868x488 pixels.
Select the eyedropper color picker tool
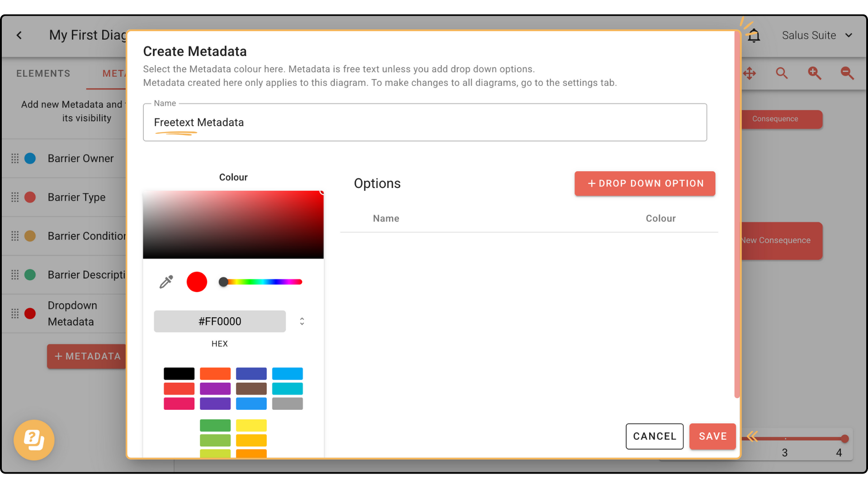coord(166,282)
